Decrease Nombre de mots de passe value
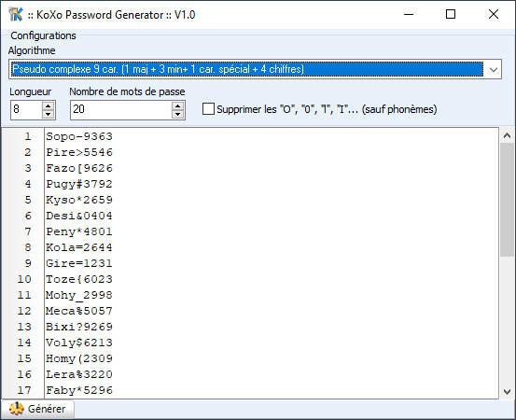 click(177, 114)
